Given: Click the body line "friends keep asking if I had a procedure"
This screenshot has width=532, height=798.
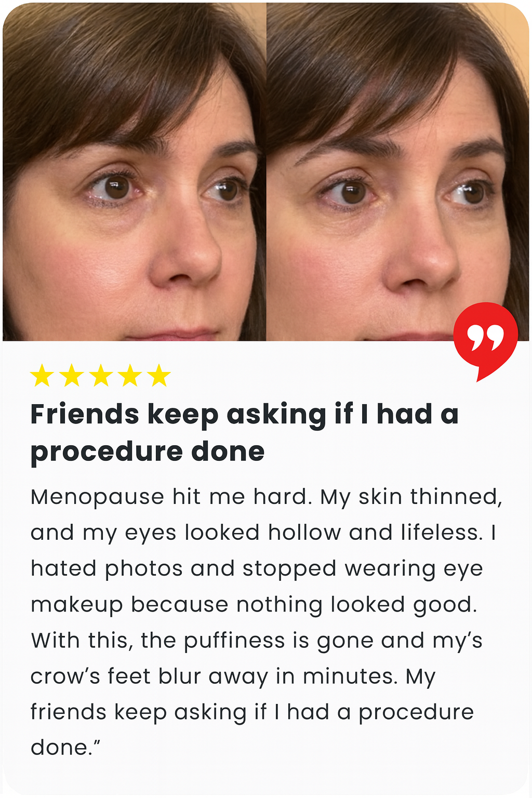Looking at the screenshot, I should pyautogui.click(x=252, y=713).
